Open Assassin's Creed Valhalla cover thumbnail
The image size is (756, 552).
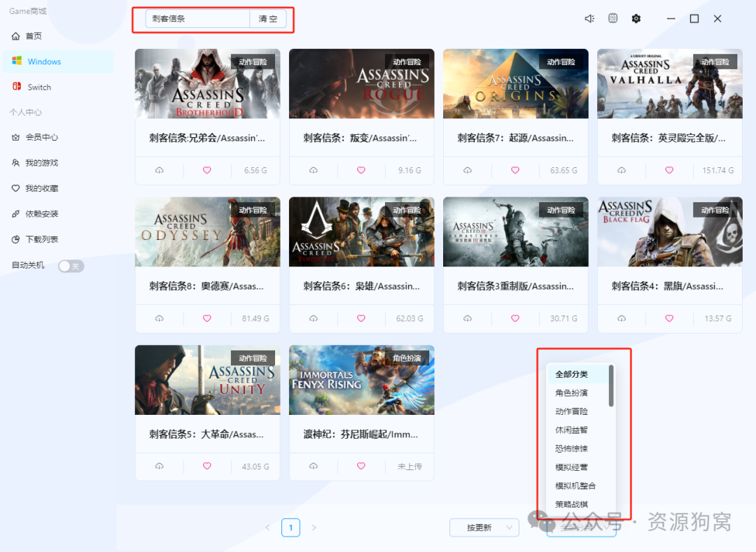click(670, 84)
